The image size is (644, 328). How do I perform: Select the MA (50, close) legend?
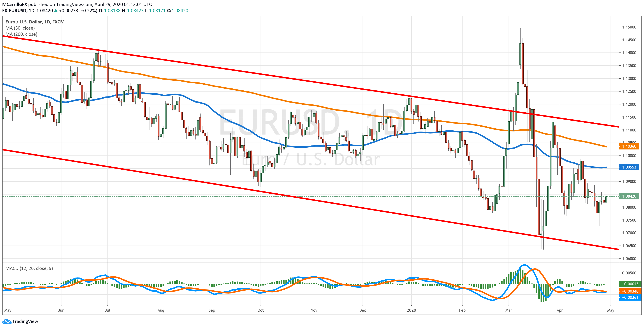click(20, 28)
